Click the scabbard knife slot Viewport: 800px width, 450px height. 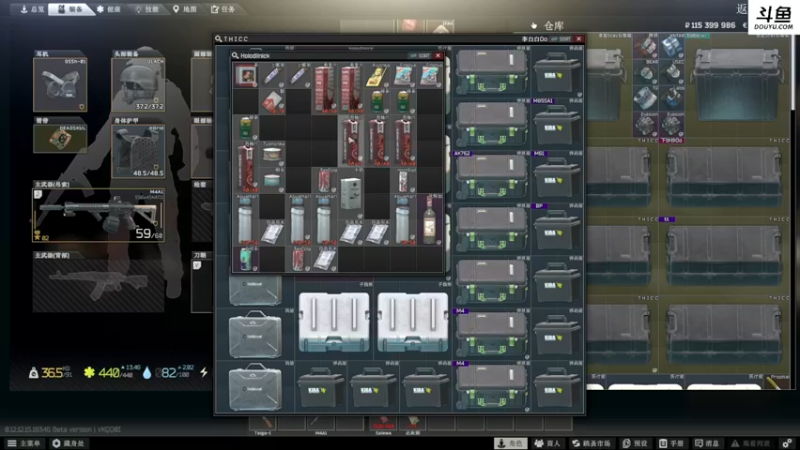(x=202, y=285)
